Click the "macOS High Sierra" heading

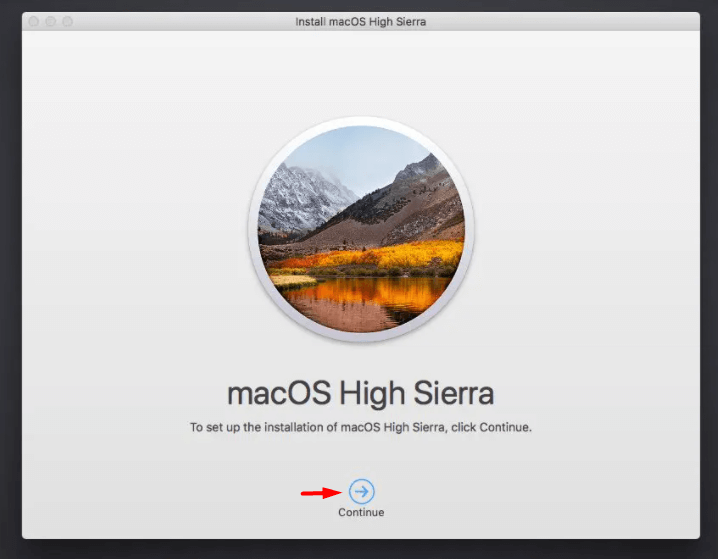coord(360,392)
